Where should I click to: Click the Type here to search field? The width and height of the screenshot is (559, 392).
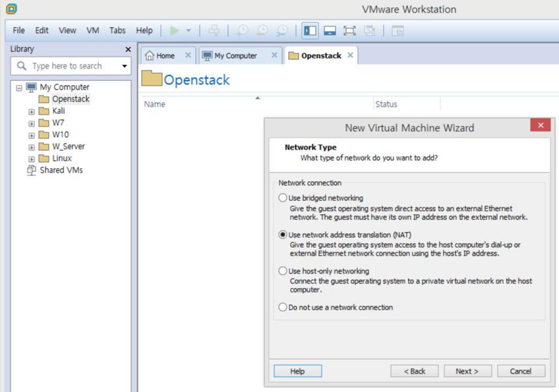[x=71, y=66]
